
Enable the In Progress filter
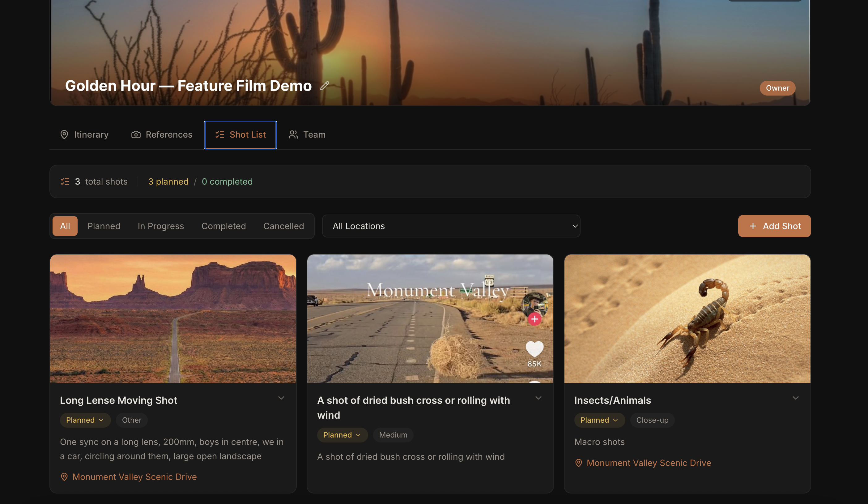click(x=160, y=226)
